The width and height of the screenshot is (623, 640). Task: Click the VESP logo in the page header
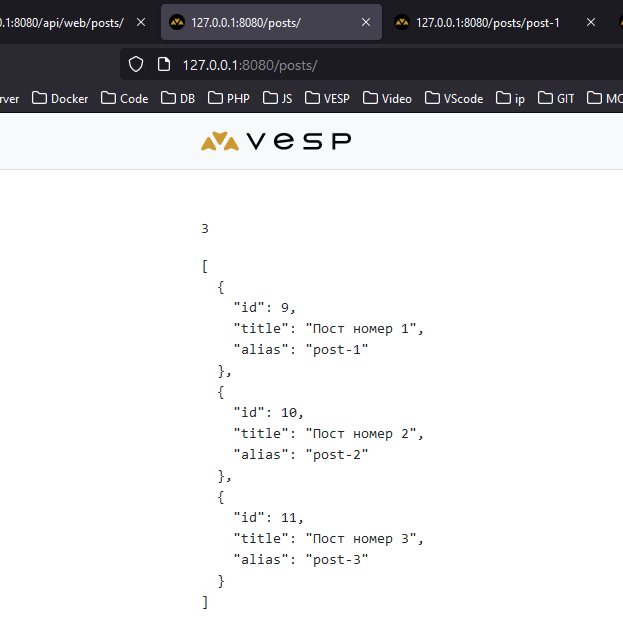(x=275, y=141)
